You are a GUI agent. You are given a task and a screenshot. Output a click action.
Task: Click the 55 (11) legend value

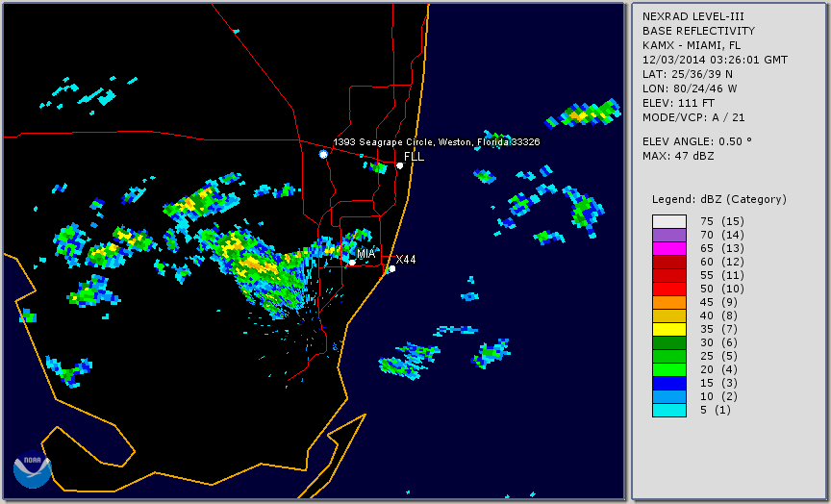click(721, 276)
